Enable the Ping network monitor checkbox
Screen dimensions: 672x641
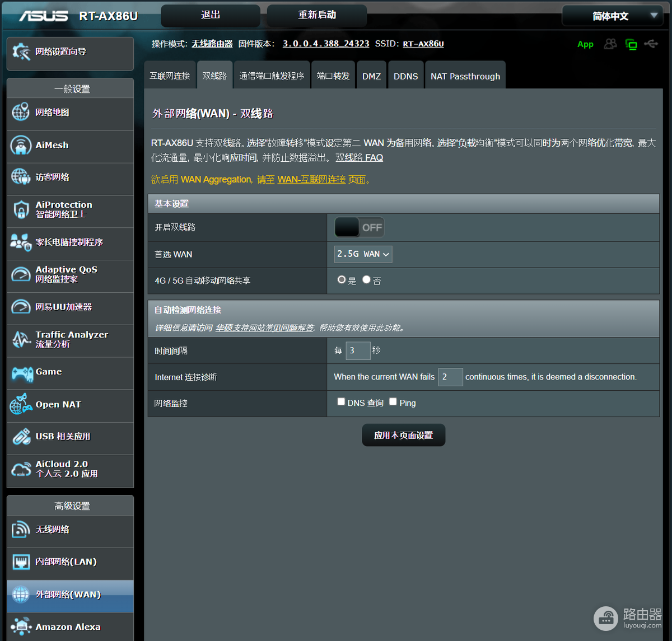pos(393,401)
